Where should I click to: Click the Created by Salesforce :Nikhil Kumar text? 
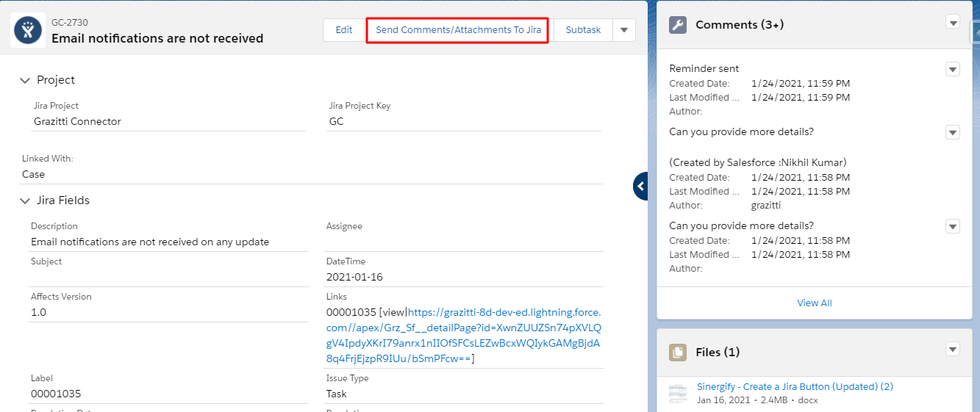758,162
